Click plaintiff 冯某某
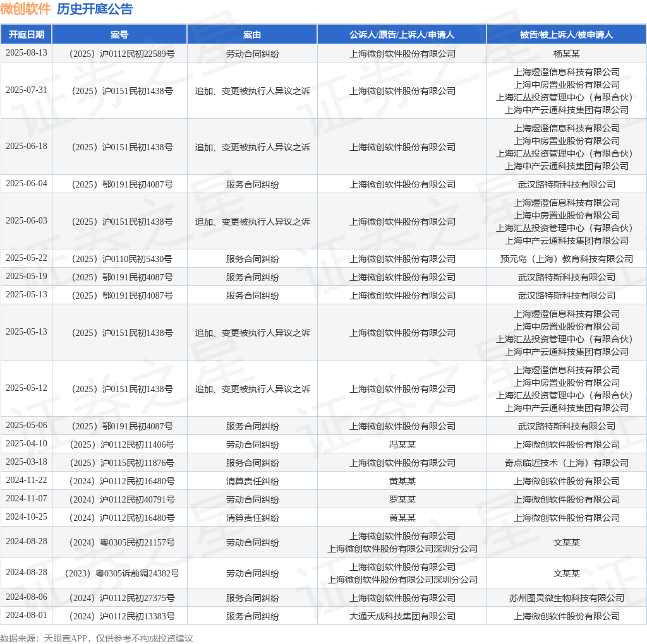Image resolution: width=647 pixels, height=644 pixels. point(402,444)
